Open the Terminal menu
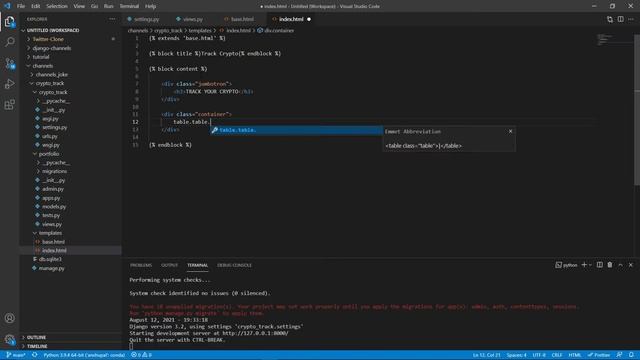The height and width of the screenshot is (360, 640). 129,6
